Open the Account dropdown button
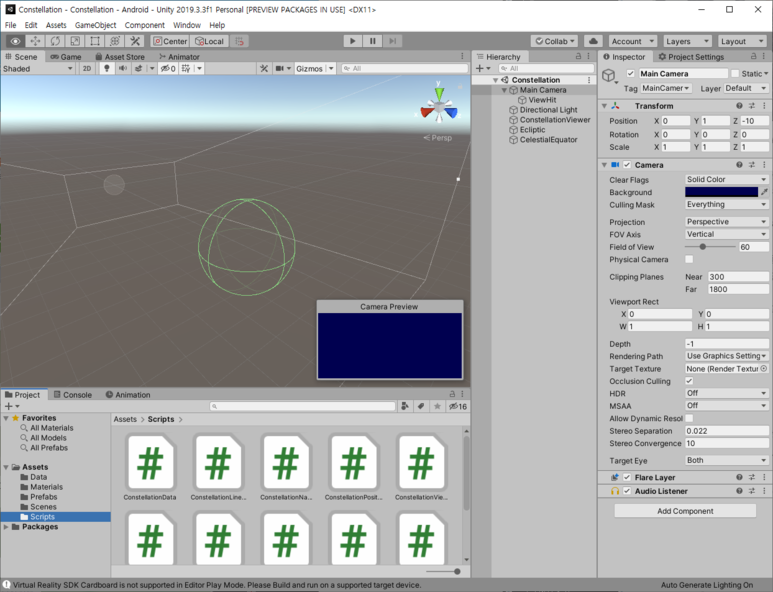Viewport: 773px width, 592px height. 632,41
